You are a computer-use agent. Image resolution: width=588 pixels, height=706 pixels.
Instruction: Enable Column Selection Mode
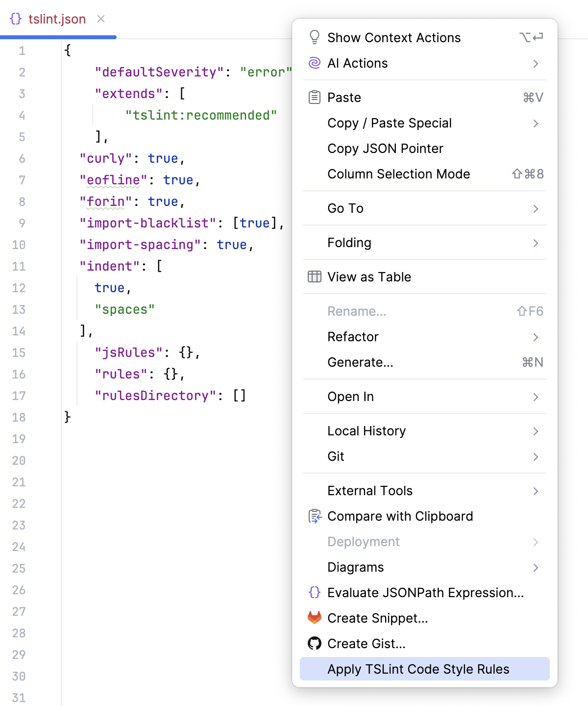pyautogui.click(x=398, y=174)
